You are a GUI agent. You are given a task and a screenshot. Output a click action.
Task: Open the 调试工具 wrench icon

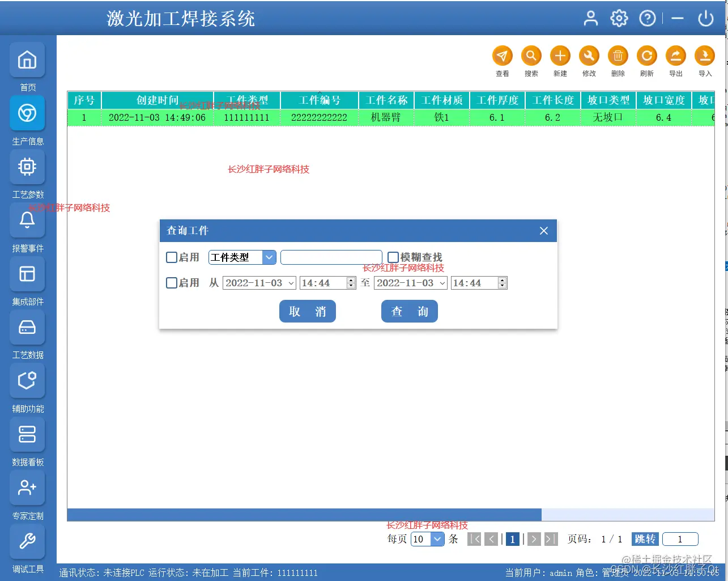pyautogui.click(x=27, y=541)
